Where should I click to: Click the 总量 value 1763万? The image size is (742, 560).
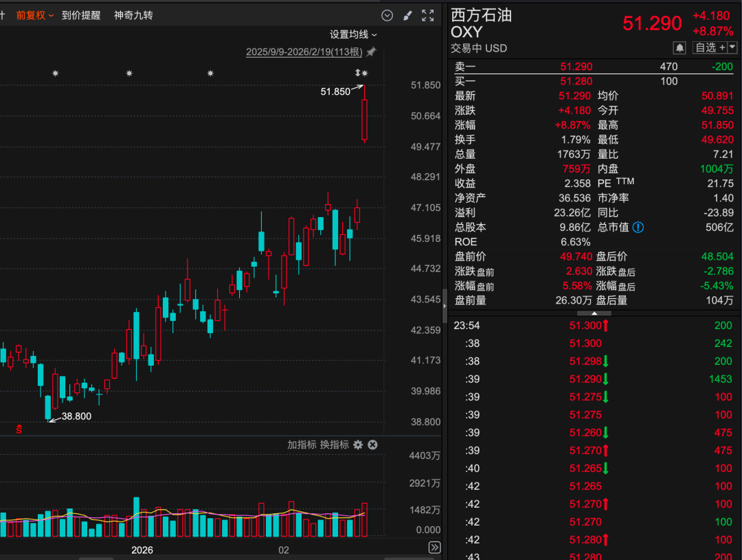point(574,155)
